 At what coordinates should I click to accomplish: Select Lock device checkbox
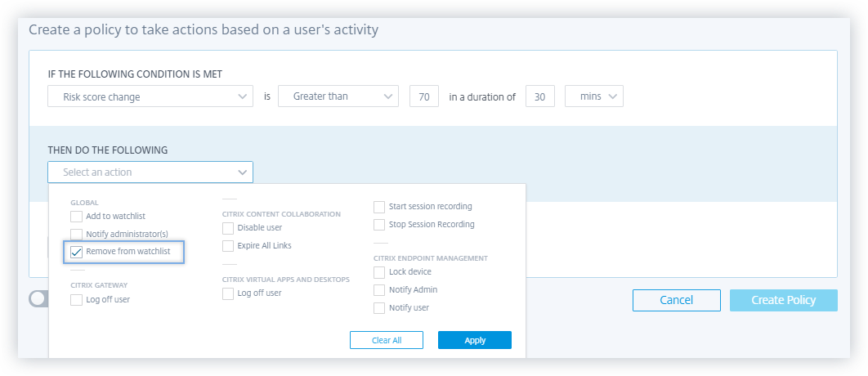[x=379, y=272]
